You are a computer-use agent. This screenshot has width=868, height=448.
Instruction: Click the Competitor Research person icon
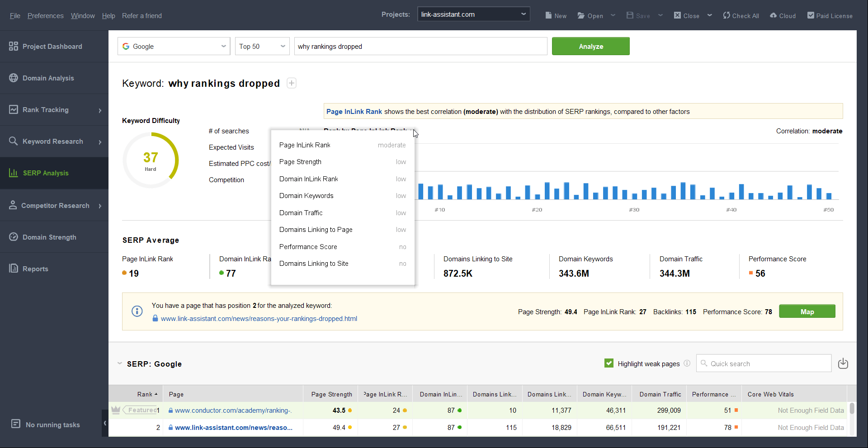point(13,205)
